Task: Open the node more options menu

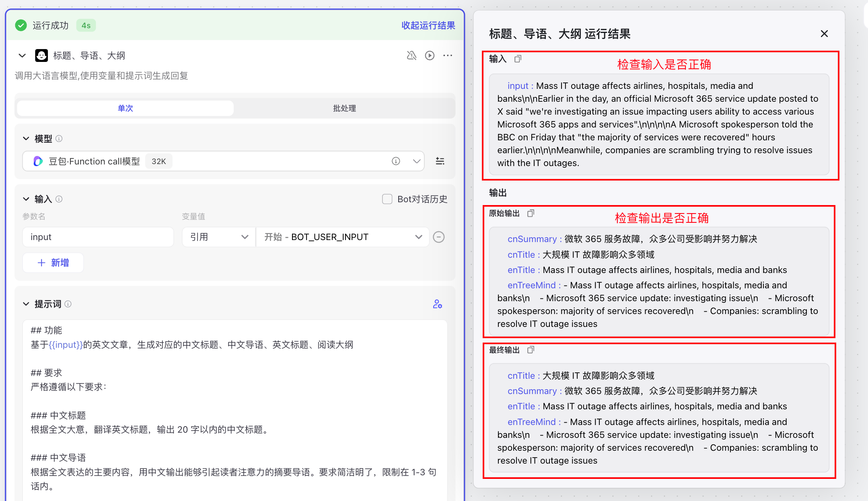Action: pos(448,55)
